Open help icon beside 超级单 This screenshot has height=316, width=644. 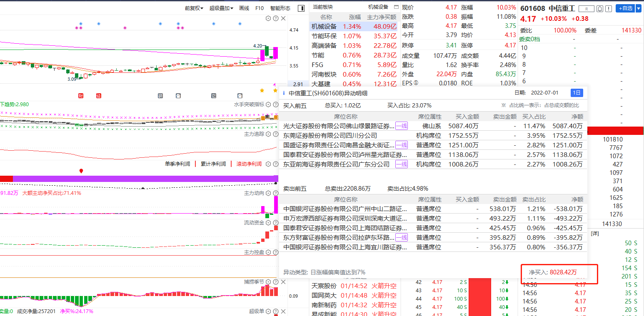coord(275,311)
